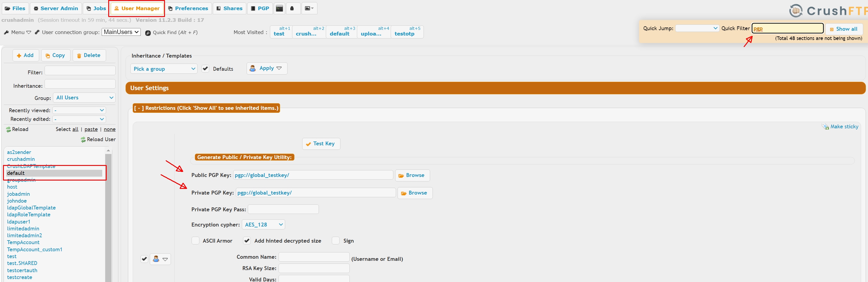Click the Test Key button
This screenshot has height=282, width=868.
click(321, 144)
